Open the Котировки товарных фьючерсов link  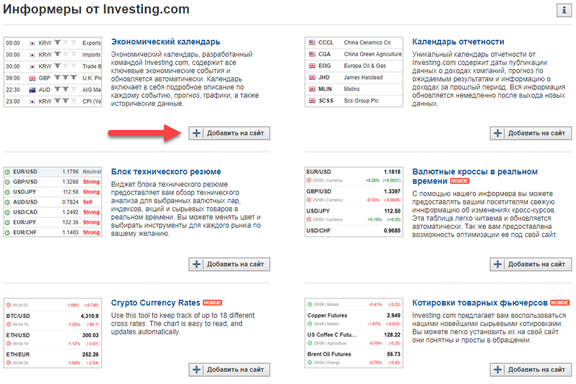(480, 303)
